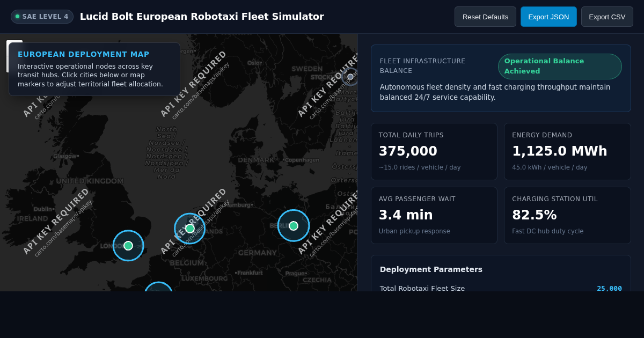Image resolution: width=644 pixels, height=338 pixels.
Task: Select the gray Stockholm map marker
Action: pos(350,77)
